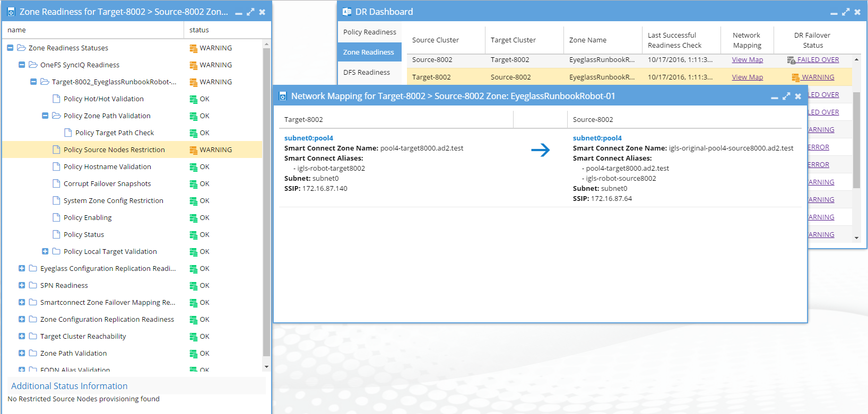Image resolution: width=868 pixels, height=414 pixels.
Task: Open the Policy Readiness tab
Action: pyautogui.click(x=370, y=32)
